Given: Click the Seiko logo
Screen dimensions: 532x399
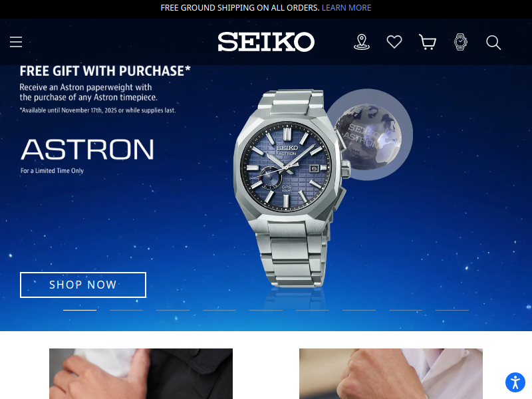Looking at the screenshot, I should pyautogui.click(x=266, y=42).
